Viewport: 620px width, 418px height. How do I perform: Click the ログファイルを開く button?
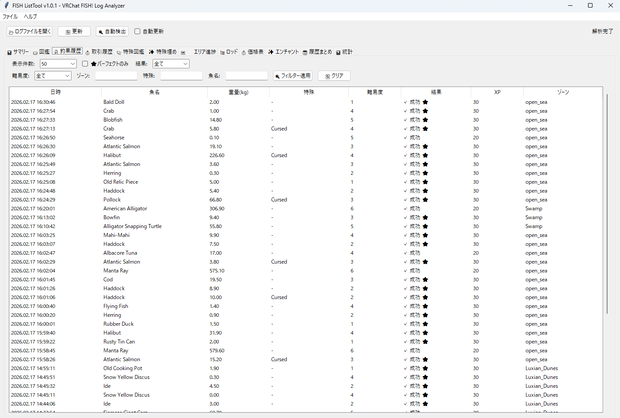[30, 31]
